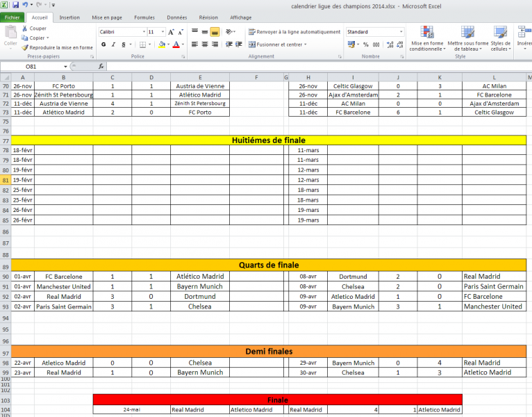Click Reproduire la mise en forme

point(58,47)
